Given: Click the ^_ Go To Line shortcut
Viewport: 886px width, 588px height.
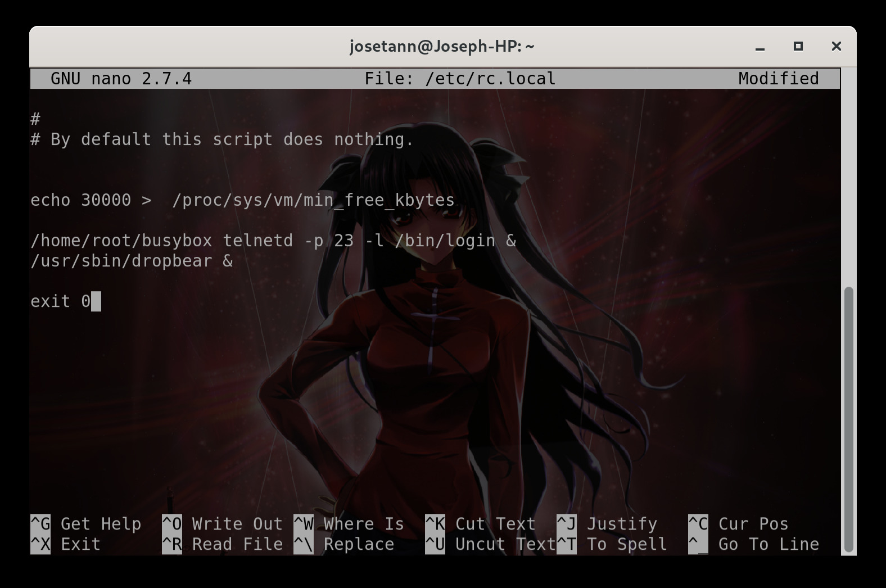Looking at the screenshot, I should click(753, 544).
